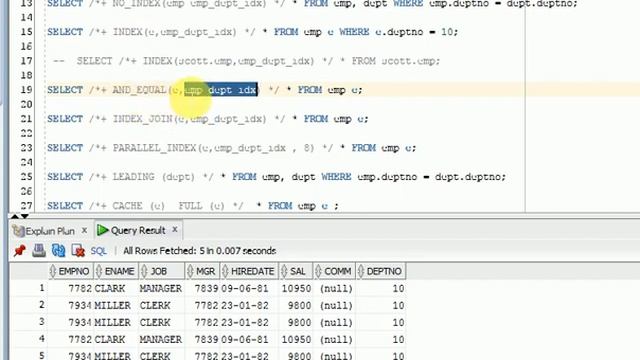Image resolution: width=640 pixels, height=360 pixels.
Task: Sort by EMPNO column header
Action: click(x=70, y=271)
